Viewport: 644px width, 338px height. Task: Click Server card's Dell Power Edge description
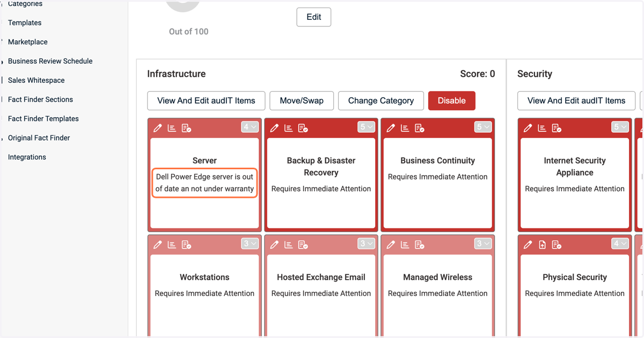tap(204, 183)
